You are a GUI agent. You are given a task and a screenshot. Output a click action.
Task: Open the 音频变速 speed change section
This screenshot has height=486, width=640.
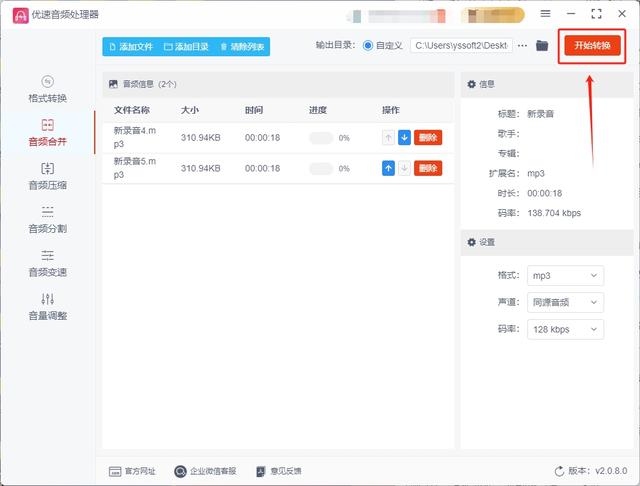(x=47, y=264)
